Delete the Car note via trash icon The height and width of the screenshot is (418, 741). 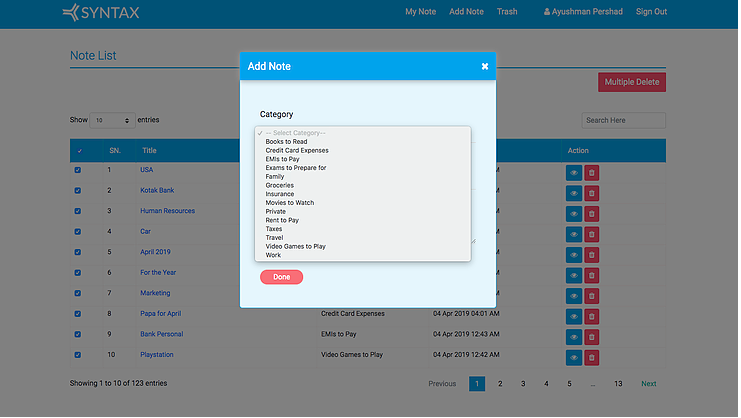coord(591,234)
